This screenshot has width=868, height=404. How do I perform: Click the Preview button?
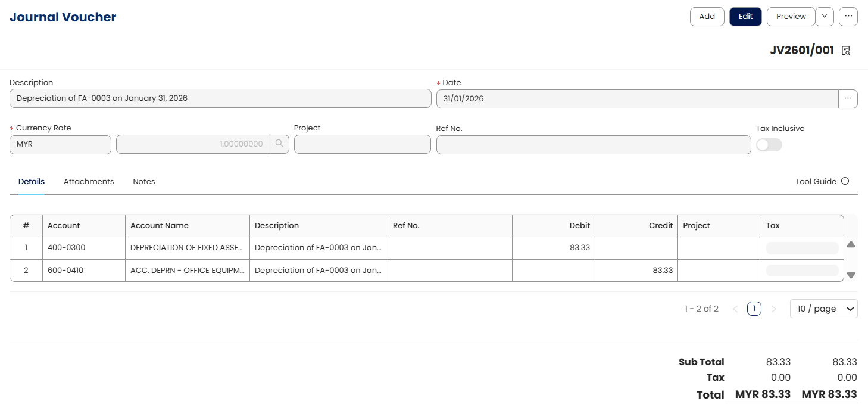click(x=791, y=17)
